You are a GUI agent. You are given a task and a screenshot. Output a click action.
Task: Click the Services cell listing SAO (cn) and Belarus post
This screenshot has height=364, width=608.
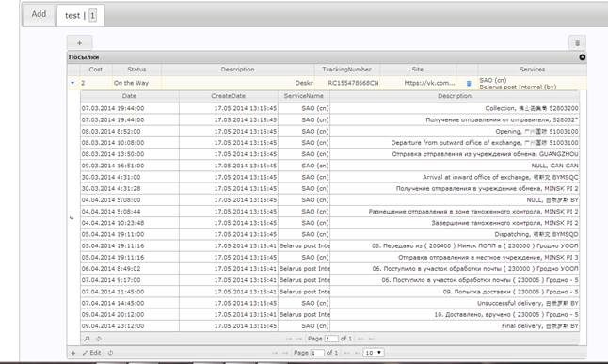(532, 84)
